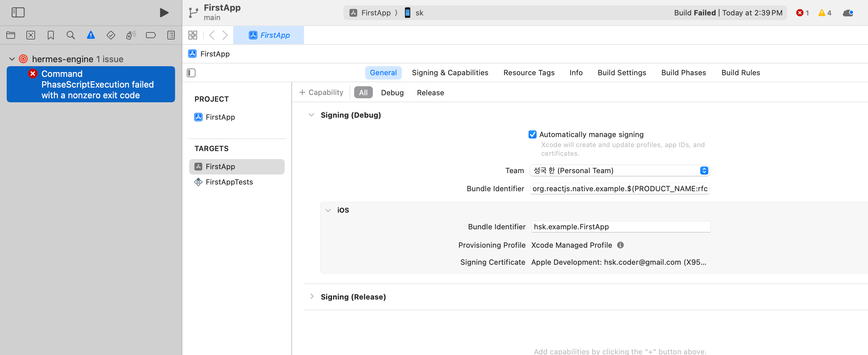Open the Xcode Cloud status icon
868x355 pixels.
848,13
